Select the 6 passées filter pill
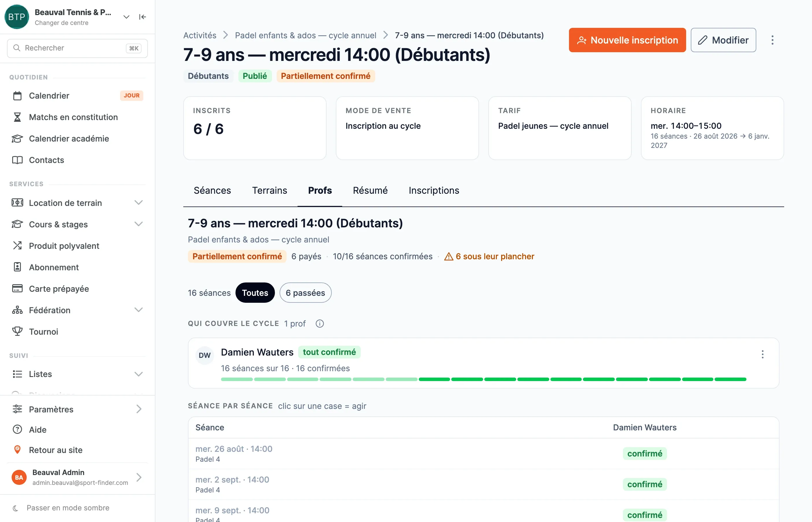Screen dimensions: 812x522 (305, 293)
